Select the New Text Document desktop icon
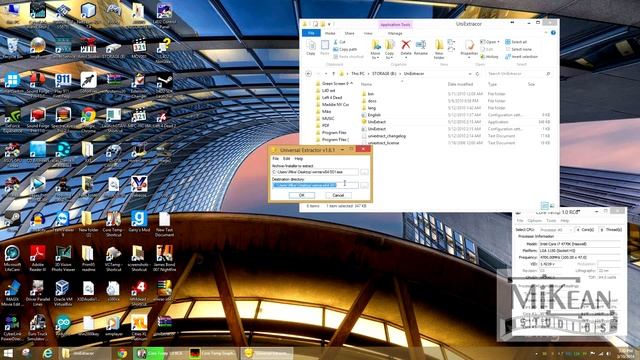Screen dimensions: 640x360 [x=164, y=224]
